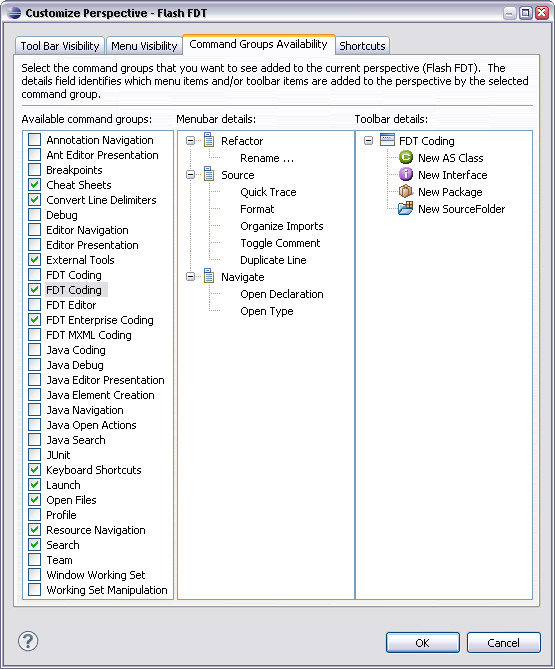Check the Team checkbox
Image resolution: width=555 pixels, height=669 pixels.
(35, 559)
